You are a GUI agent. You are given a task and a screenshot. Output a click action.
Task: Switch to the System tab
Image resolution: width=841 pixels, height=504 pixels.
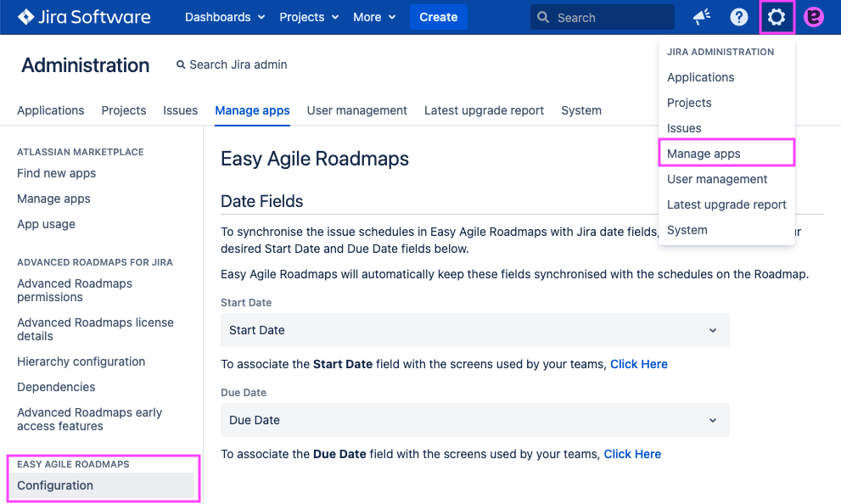pyautogui.click(x=580, y=110)
